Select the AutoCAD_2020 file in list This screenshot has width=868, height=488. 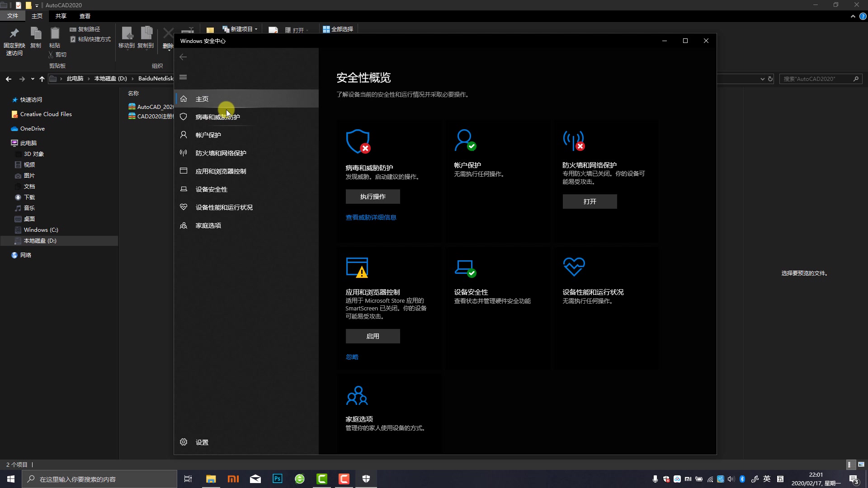(151, 107)
